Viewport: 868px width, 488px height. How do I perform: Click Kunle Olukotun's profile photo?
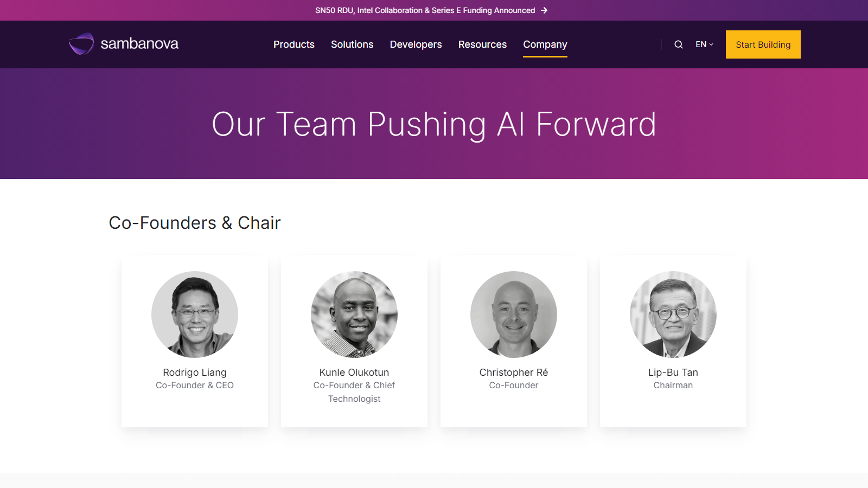pyautogui.click(x=354, y=314)
